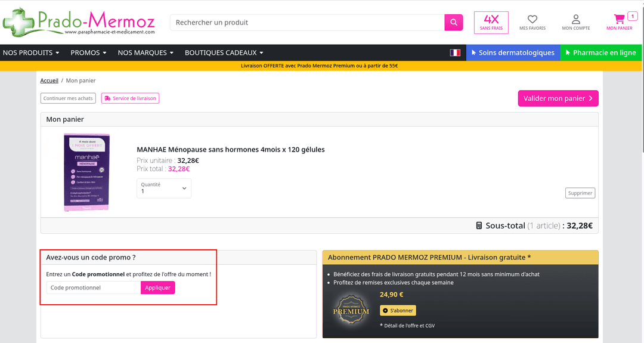Click Valider mon panier button
This screenshot has width=644, height=343.
(558, 98)
